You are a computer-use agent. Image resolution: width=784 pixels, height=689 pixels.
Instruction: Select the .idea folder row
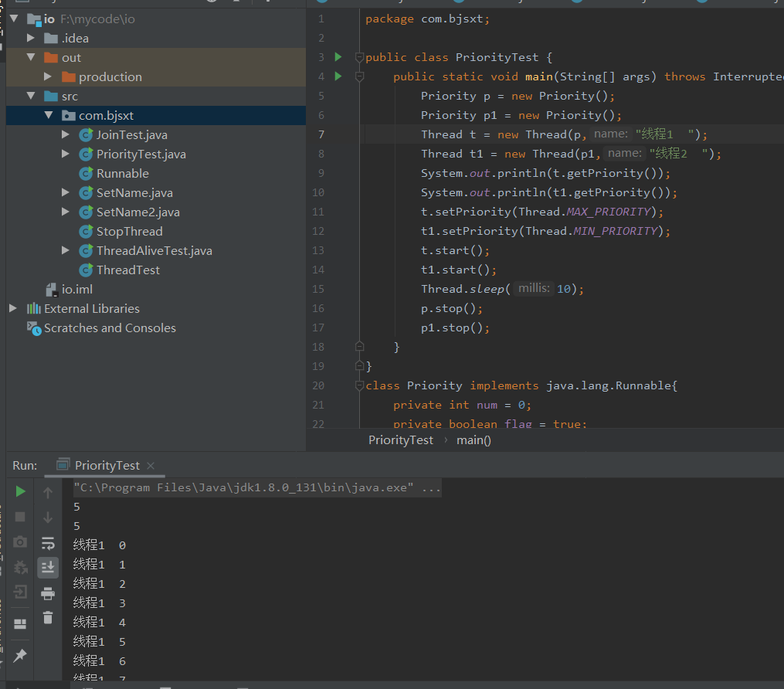click(156, 38)
